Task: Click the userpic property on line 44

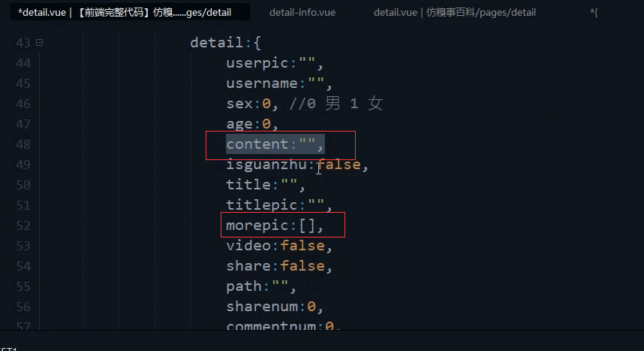Action: tap(257, 63)
